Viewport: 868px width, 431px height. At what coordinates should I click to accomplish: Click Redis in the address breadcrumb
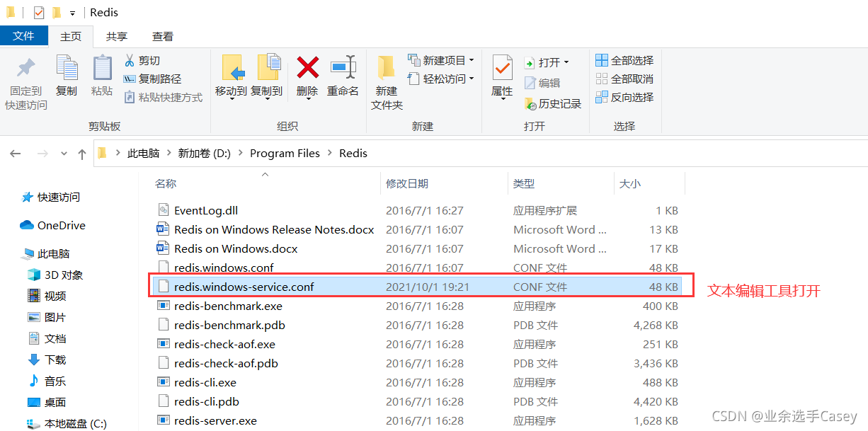[x=353, y=153]
